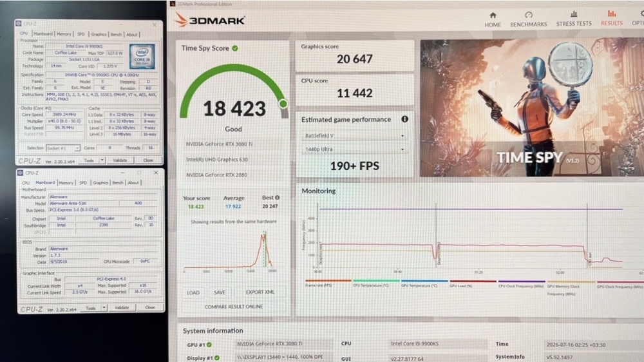Screen dimensions: 644x362
Task: Open the 1440p Ultra resolution dropdown
Action: tap(354, 149)
